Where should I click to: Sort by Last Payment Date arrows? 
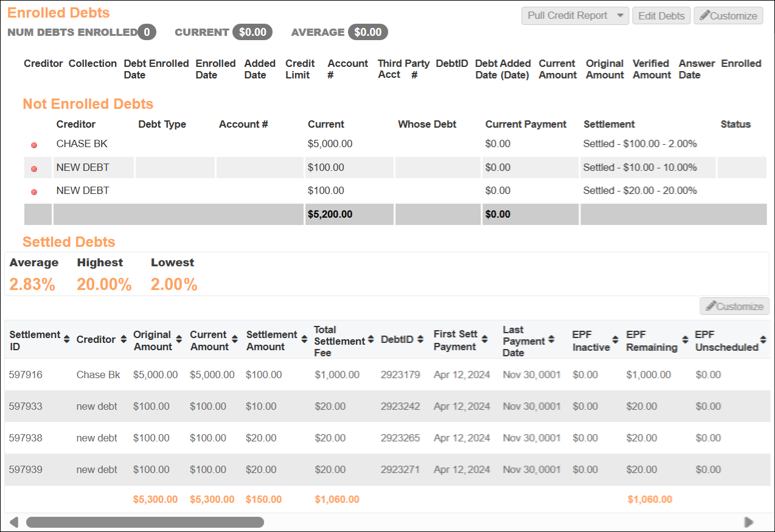[551, 340]
